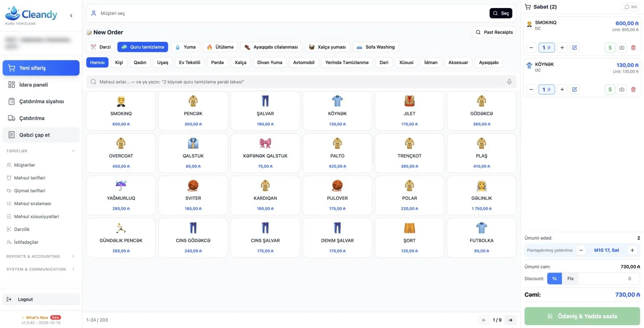Log out of Cleandy

tap(41, 299)
